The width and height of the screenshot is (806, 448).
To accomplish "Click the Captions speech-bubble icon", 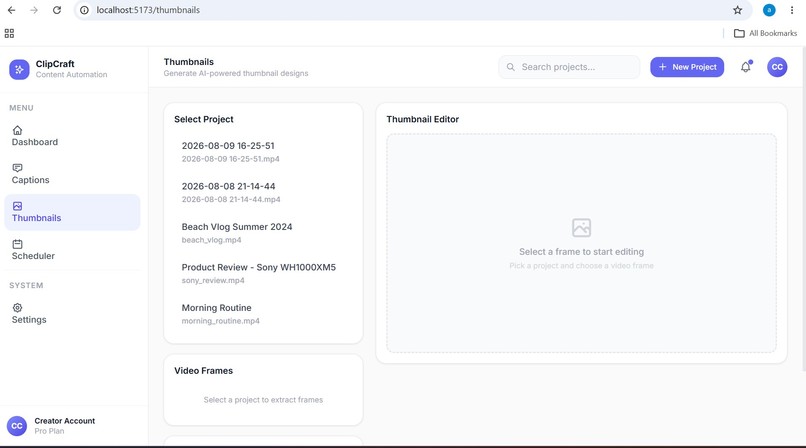I will [x=17, y=168].
